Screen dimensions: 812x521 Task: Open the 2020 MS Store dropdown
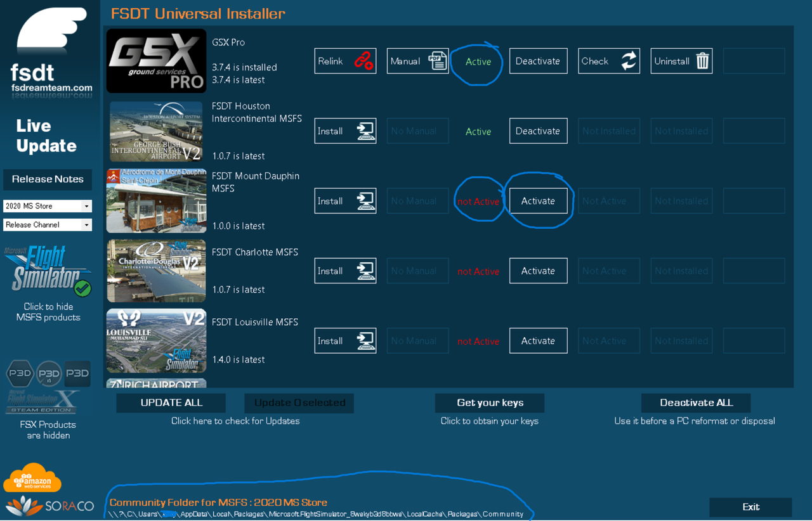[48, 206]
